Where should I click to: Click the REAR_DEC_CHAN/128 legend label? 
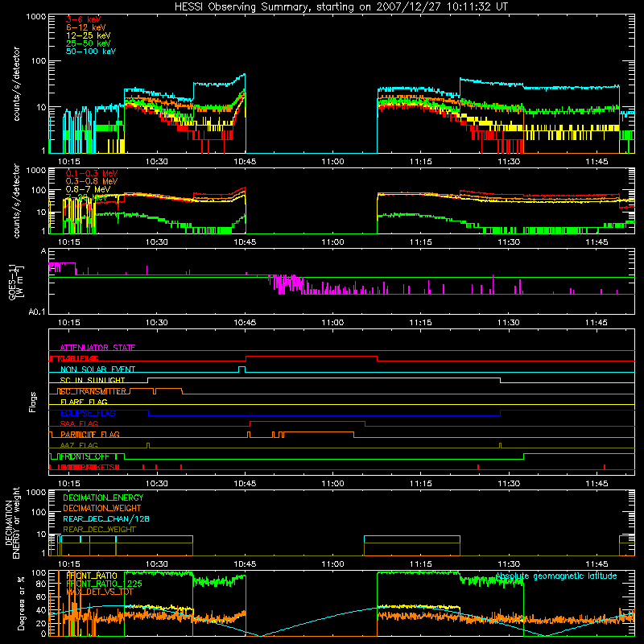106,518
